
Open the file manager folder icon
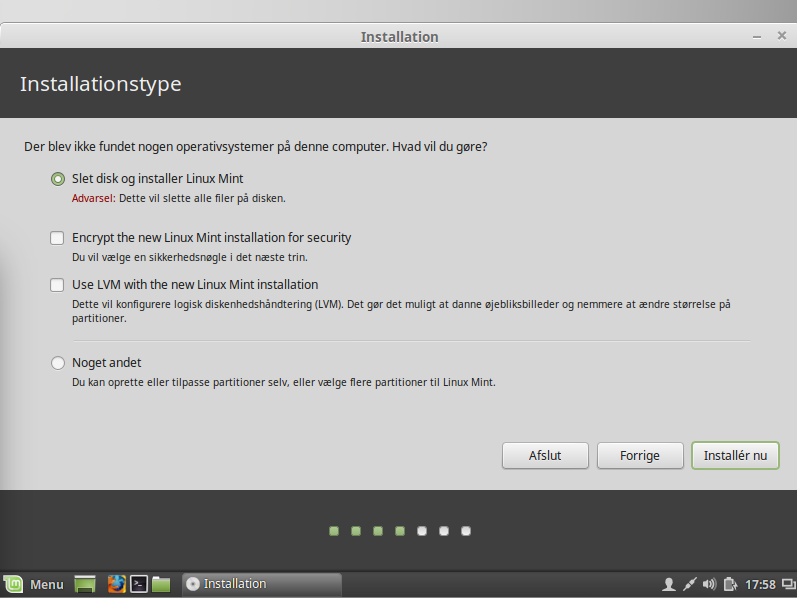click(161, 584)
